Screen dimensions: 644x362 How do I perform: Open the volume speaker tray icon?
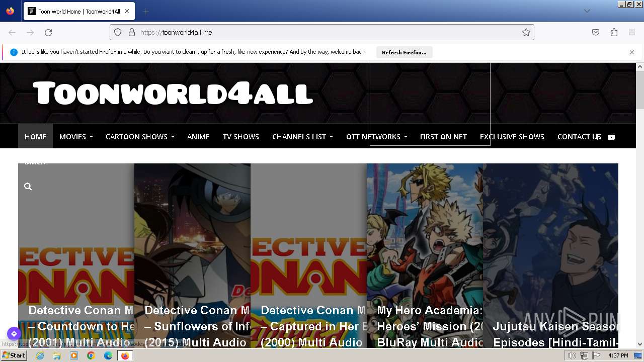(572, 355)
